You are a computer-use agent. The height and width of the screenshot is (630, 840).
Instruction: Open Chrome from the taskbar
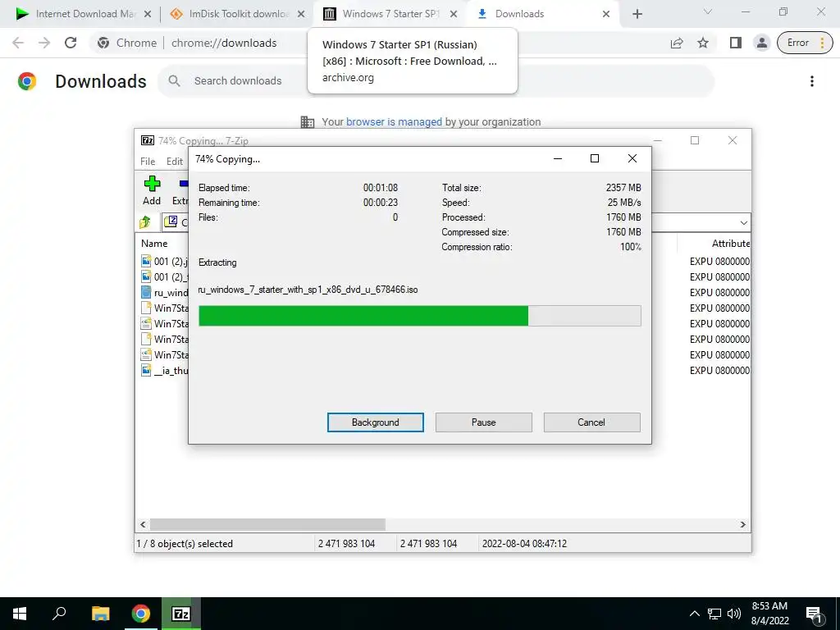click(x=141, y=614)
